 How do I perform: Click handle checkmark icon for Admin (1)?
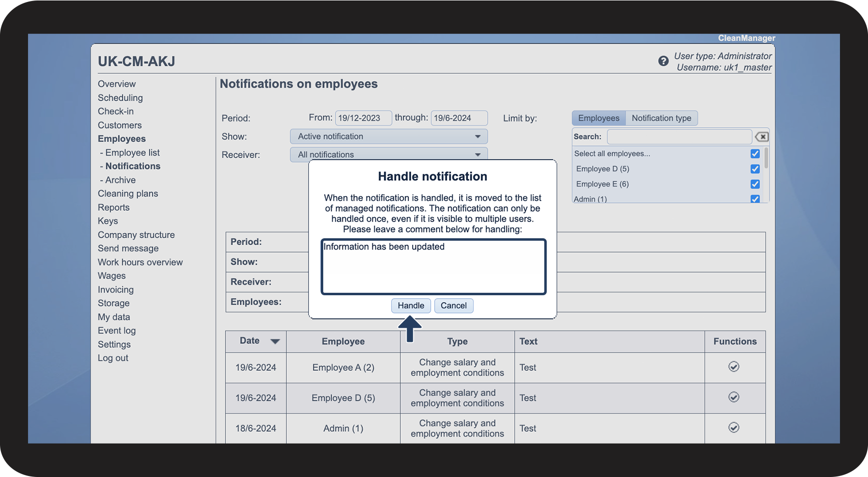coord(733,428)
